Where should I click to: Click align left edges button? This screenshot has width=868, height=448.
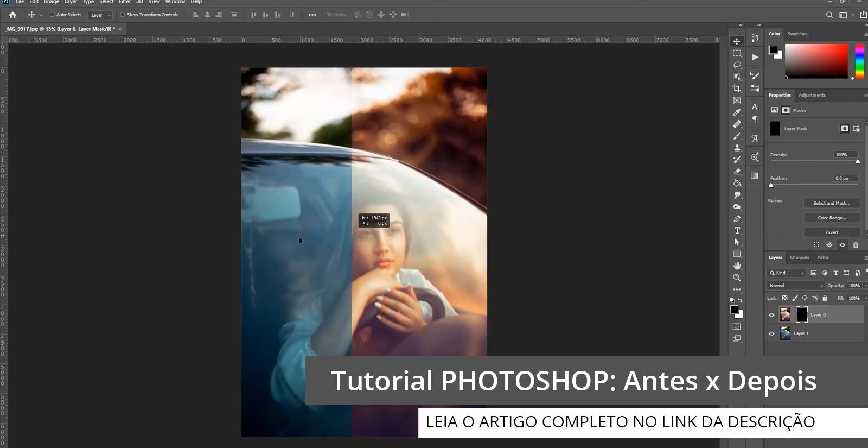click(x=195, y=15)
